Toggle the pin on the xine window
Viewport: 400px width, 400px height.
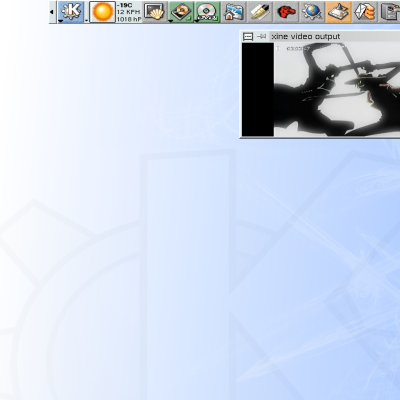(262, 37)
